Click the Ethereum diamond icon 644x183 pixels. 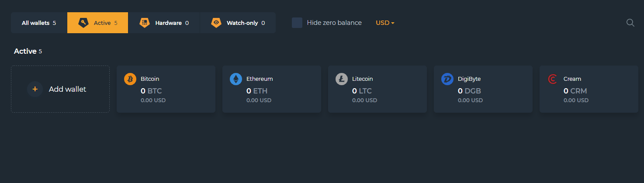click(x=236, y=79)
